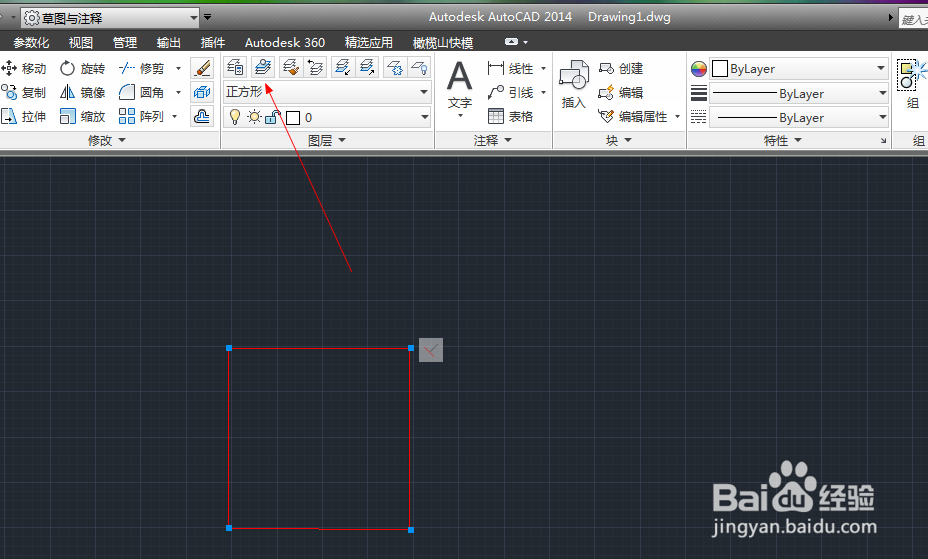The height and width of the screenshot is (559, 928).
Task: Select the Stretch (拉伸) tool
Action: [24, 117]
